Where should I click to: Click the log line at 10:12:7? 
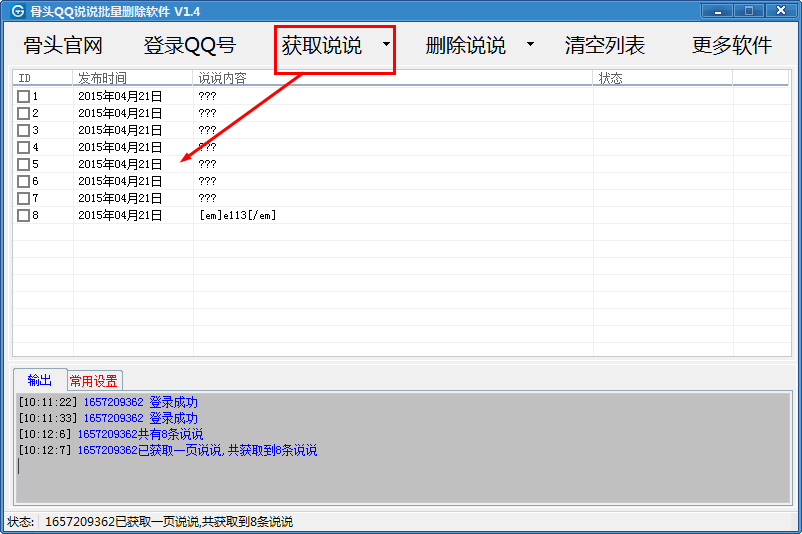(x=168, y=450)
